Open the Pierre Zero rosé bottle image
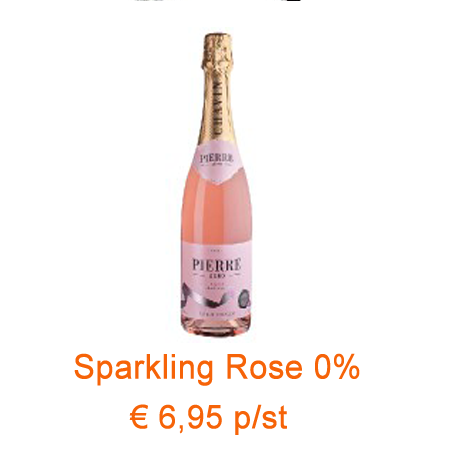The image size is (450, 450). point(216,185)
